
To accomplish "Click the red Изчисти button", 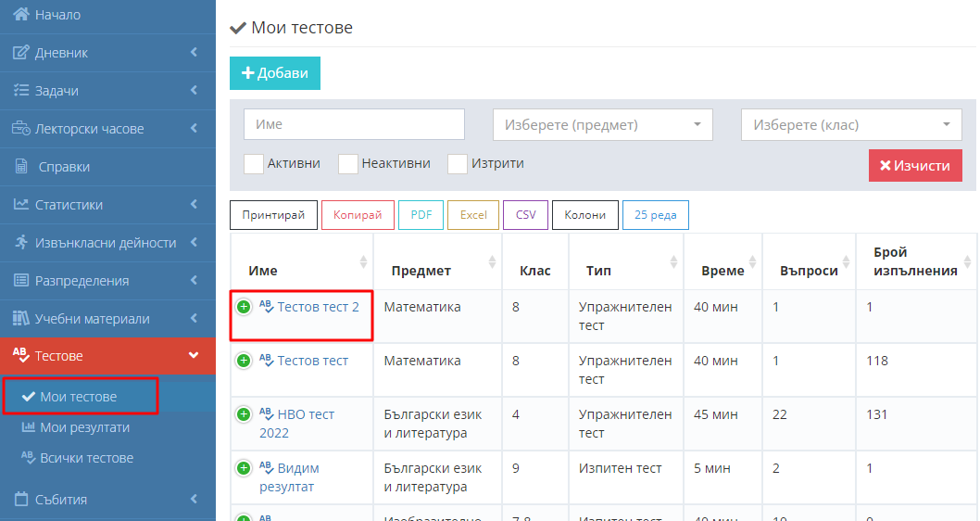I will (x=914, y=166).
